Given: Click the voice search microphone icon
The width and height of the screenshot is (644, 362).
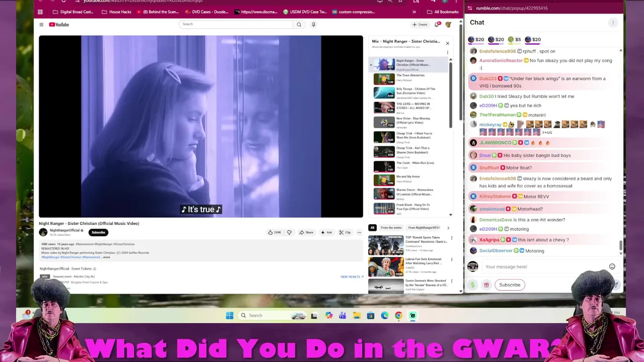Looking at the screenshot, I should pos(313,24).
